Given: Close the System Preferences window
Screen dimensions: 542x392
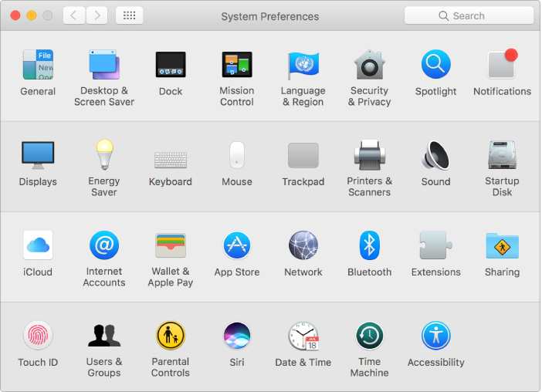Looking at the screenshot, I should [15, 15].
